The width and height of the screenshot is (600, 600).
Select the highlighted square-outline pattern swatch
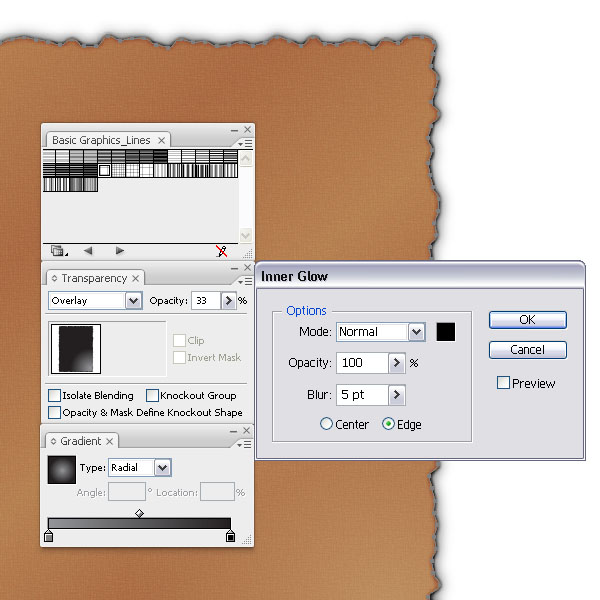(x=104, y=170)
